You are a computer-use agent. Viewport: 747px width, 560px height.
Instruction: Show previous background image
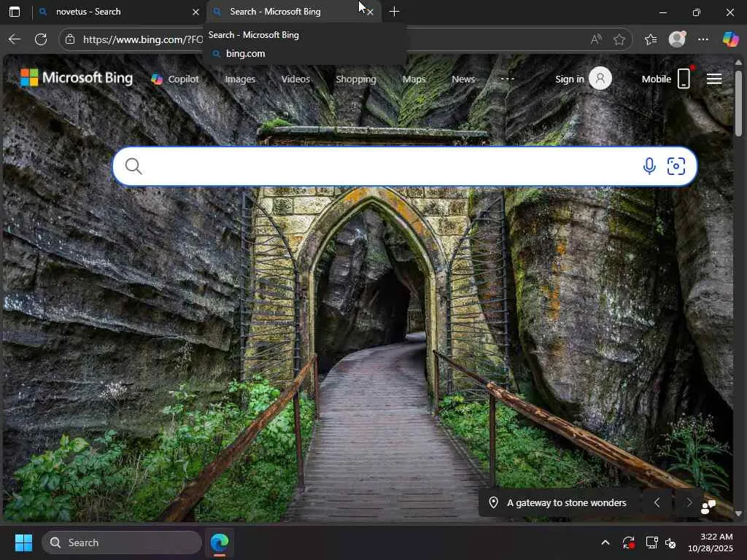pyautogui.click(x=657, y=502)
